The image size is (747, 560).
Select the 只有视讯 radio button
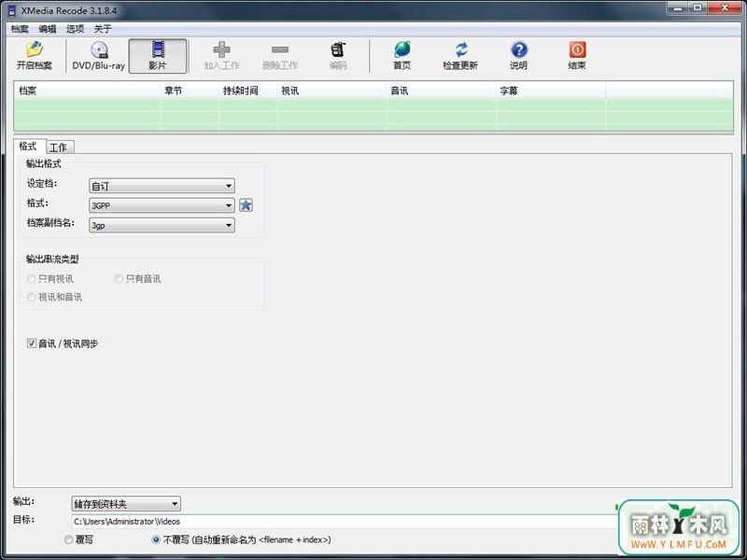32,278
